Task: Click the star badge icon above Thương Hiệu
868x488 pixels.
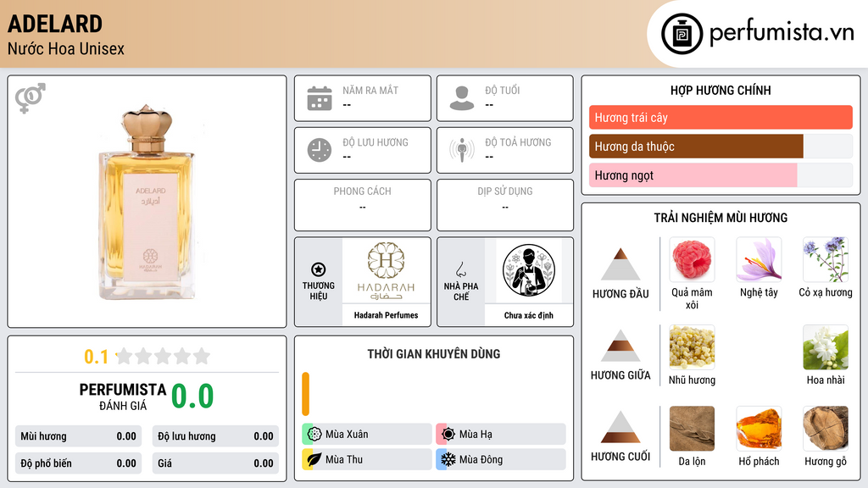Action: pos(319,269)
